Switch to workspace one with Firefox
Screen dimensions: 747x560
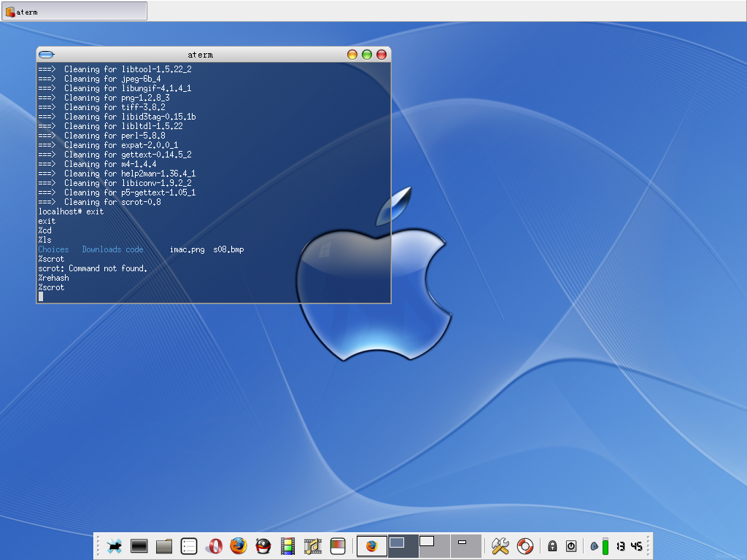(372, 545)
